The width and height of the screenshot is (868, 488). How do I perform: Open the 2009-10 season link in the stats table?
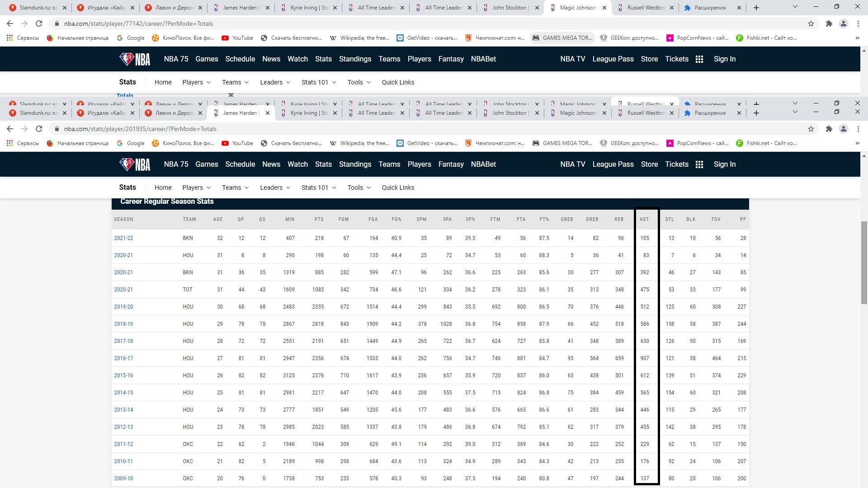tap(123, 479)
